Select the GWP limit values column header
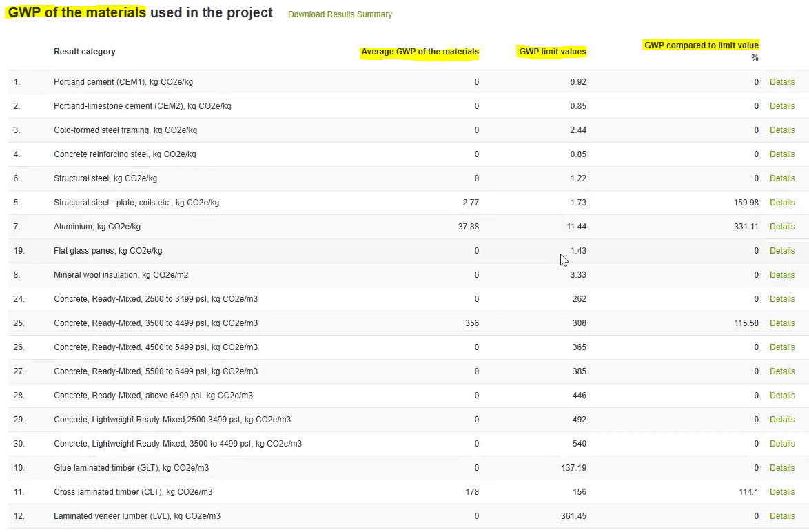Screen dimensions: 809x532 pyautogui.click(x=552, y=51)
